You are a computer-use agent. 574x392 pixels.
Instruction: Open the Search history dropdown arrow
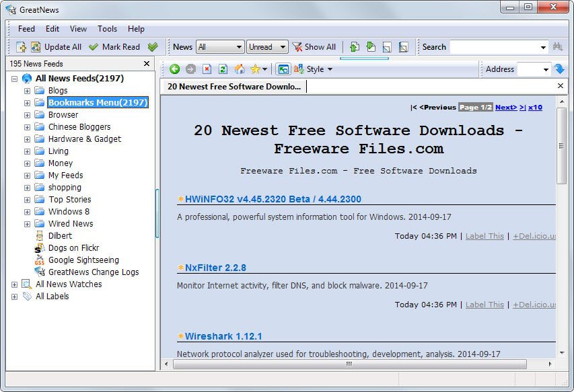click(x=543, y=47)
